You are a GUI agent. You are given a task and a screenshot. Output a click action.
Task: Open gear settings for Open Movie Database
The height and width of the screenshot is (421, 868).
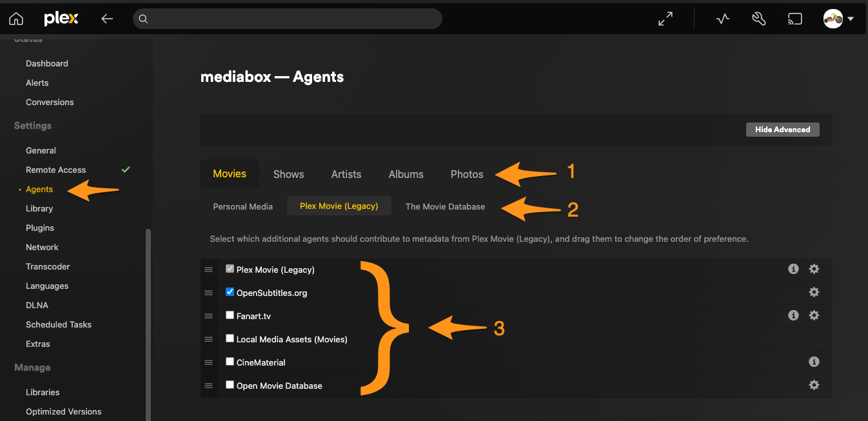[x=814, y=385]
